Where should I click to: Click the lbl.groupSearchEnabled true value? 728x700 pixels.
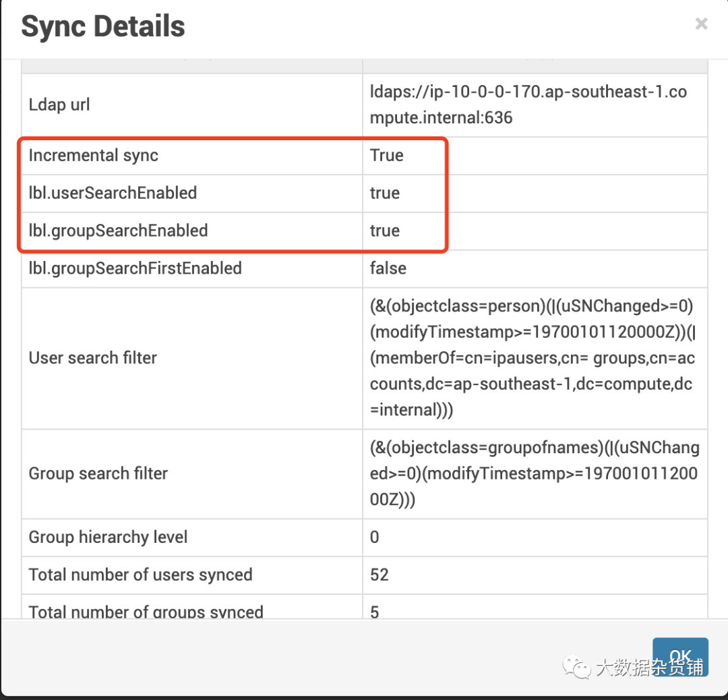point(385,231)
